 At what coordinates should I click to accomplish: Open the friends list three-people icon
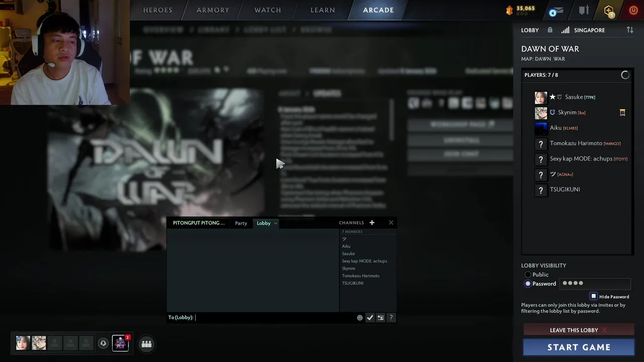146,344
